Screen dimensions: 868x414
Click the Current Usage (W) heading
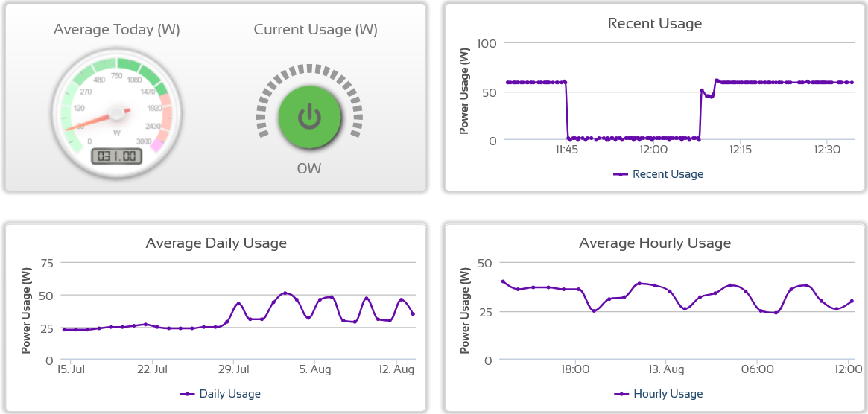pyautogui.click(x=315, y=30)
